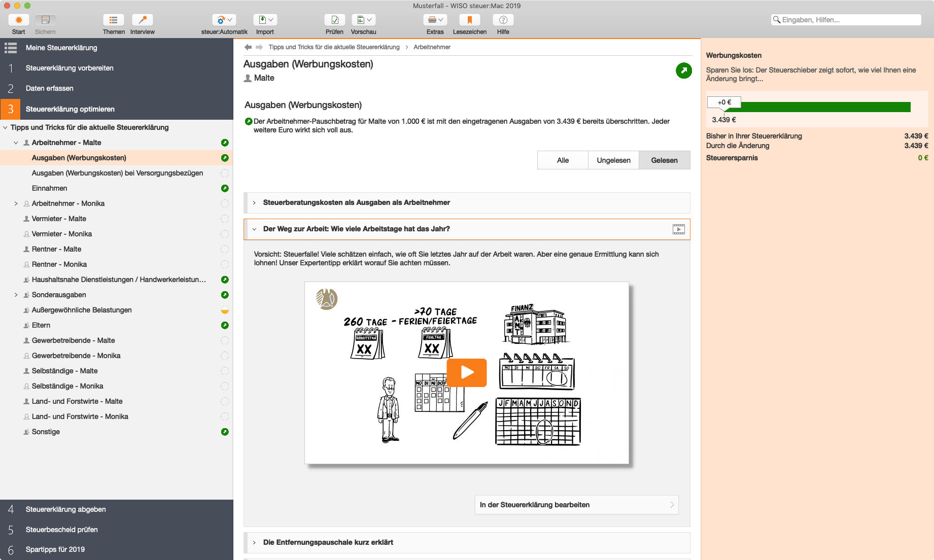Collapse Tipps und Tricks tree section
The height and width of the screenshot is (560, 934).
click(5, 128)
